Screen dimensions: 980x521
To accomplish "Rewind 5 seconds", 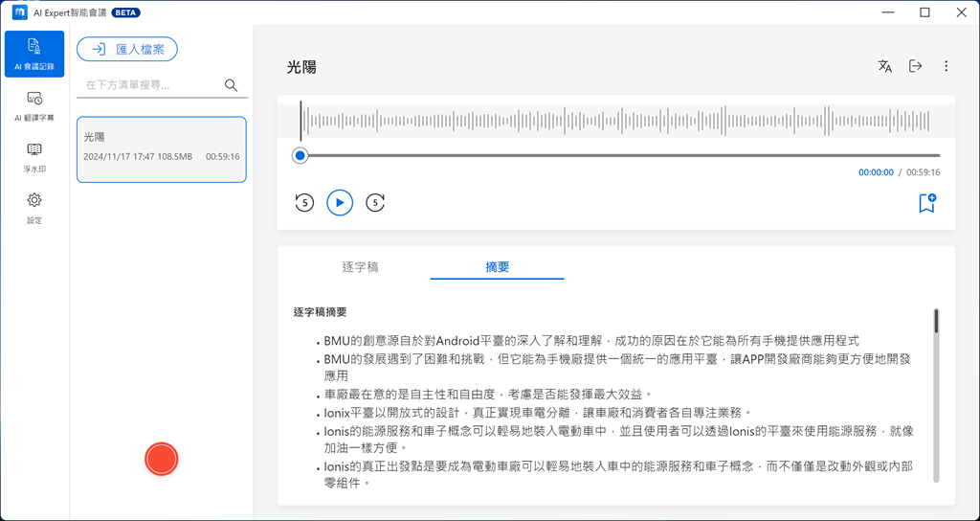I will pyautogui.click(x=304, y=203).
